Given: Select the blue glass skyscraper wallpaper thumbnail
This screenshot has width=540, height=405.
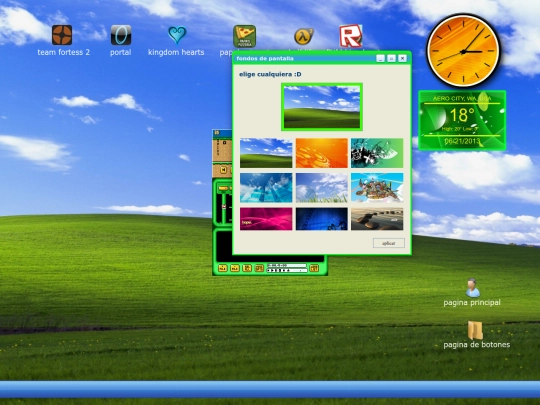Looking at the screenshot, I should [x=266, y=188].
